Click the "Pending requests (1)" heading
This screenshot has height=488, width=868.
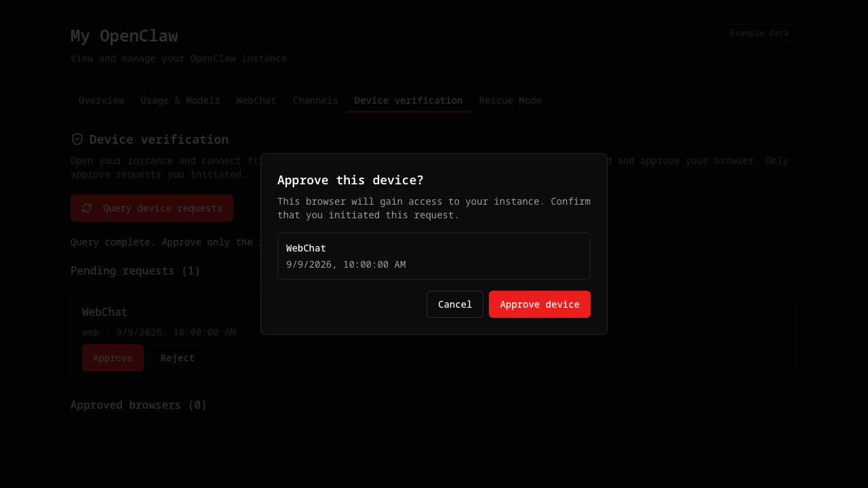pos(135,270)
